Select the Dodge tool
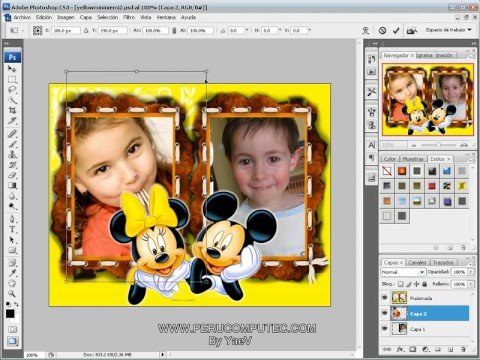 tap(12, 206)
